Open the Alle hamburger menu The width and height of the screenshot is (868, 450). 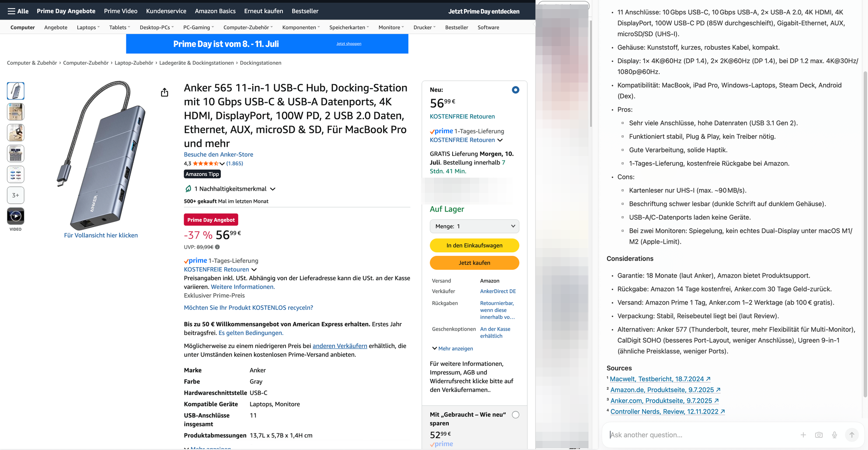(x=18, y=11)
